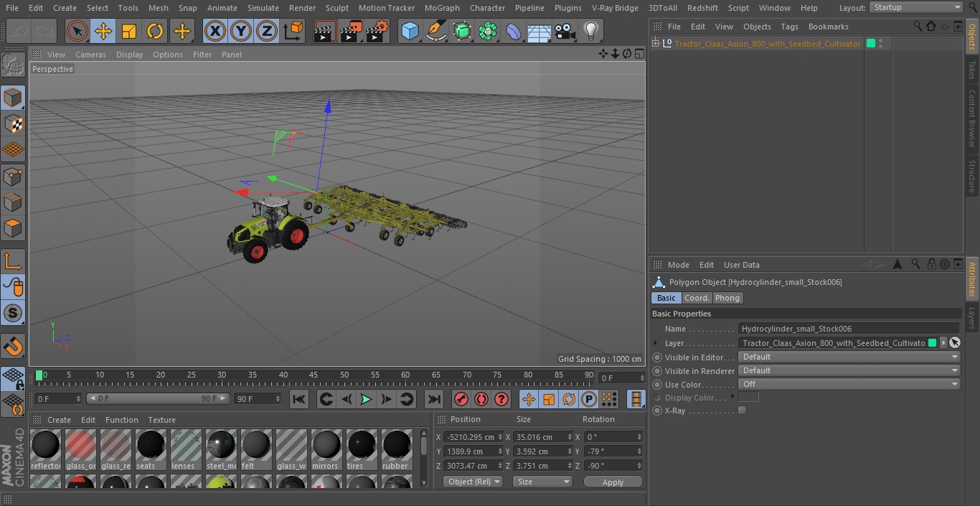Expand the Layer property arrow
Screen dimensions: 980x506
(x=656, y=343)
